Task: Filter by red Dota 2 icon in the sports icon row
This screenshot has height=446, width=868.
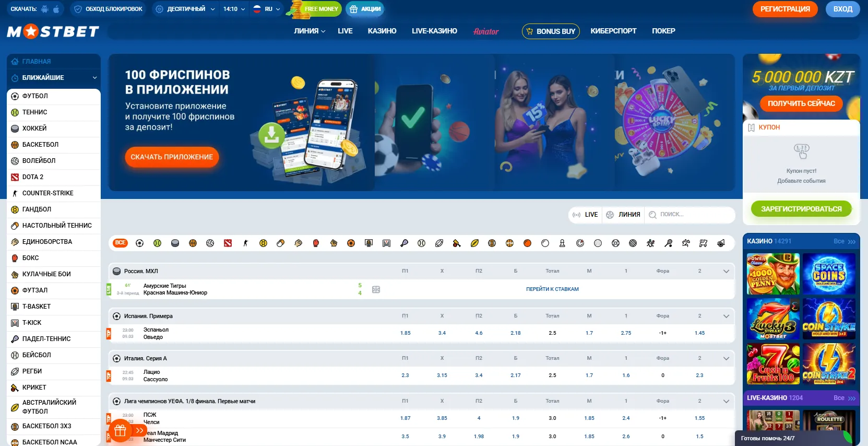Action: pos(228,243)
